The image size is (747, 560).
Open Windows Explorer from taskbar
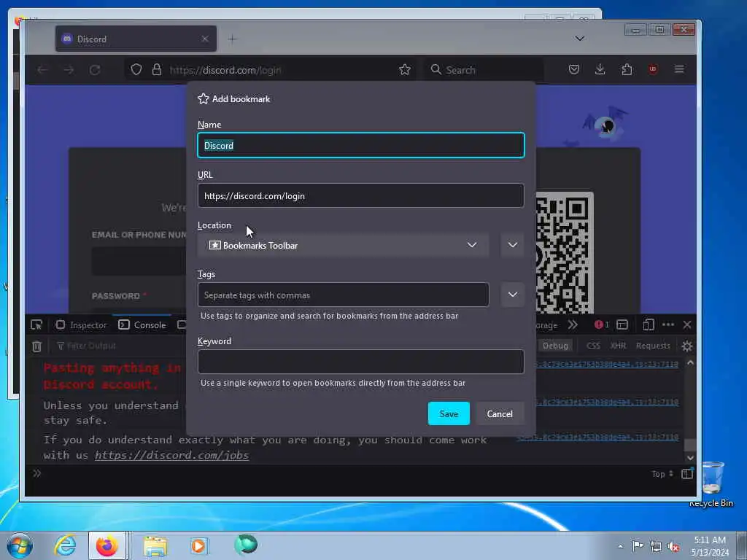click(x=156, y=545)
